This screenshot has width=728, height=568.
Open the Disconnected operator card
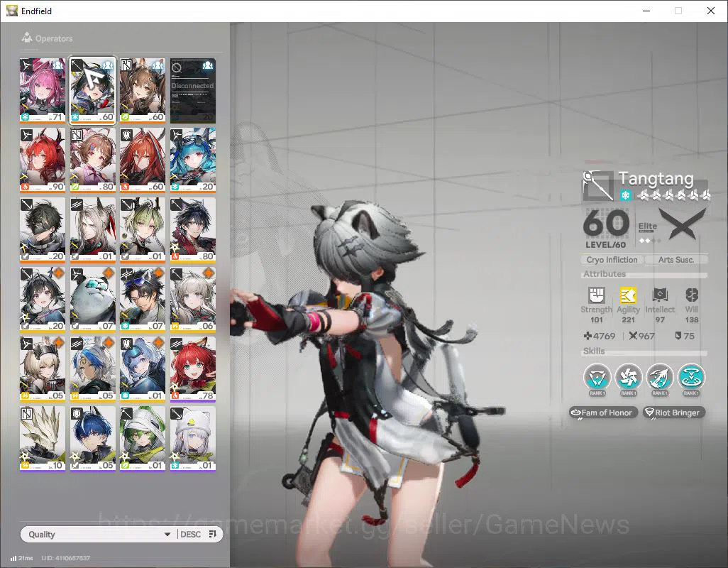click(x=193, y=91)
